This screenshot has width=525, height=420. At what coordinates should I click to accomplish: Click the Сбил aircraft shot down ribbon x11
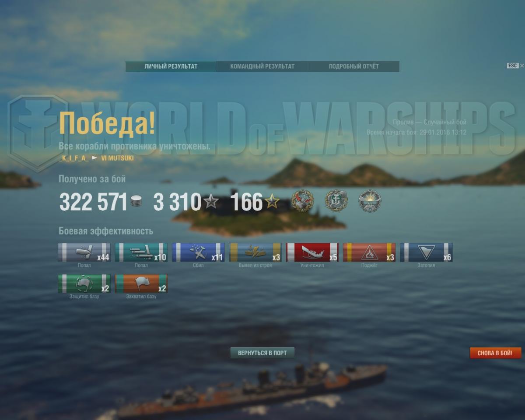click(x=198, y=252)
